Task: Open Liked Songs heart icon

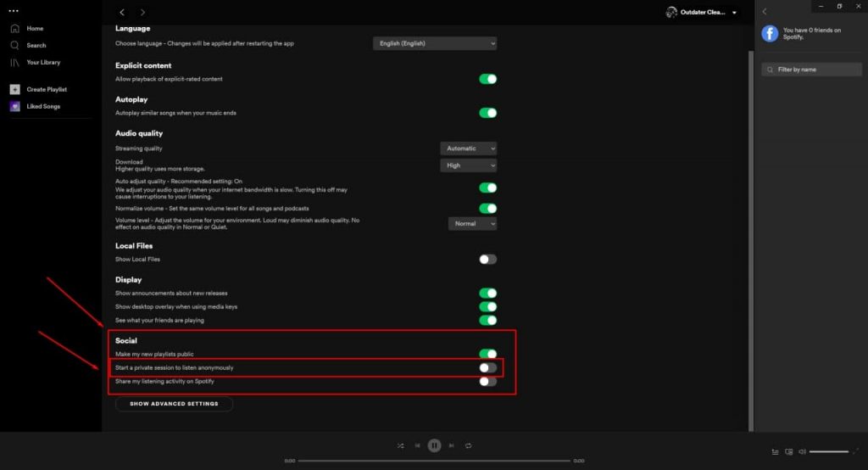Action: point(15,106)
